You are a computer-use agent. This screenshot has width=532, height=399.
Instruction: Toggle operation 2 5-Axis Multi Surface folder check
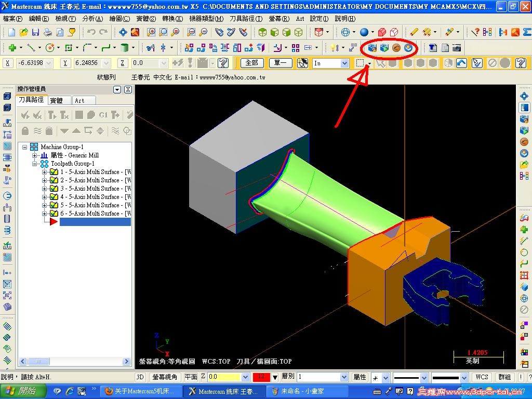(54, 180)
